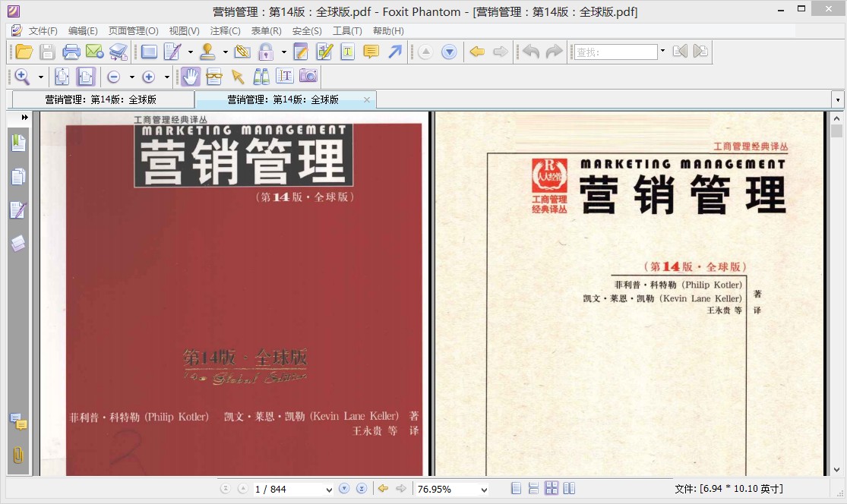Zoom out with the minus button

click(x=113, y=77)
